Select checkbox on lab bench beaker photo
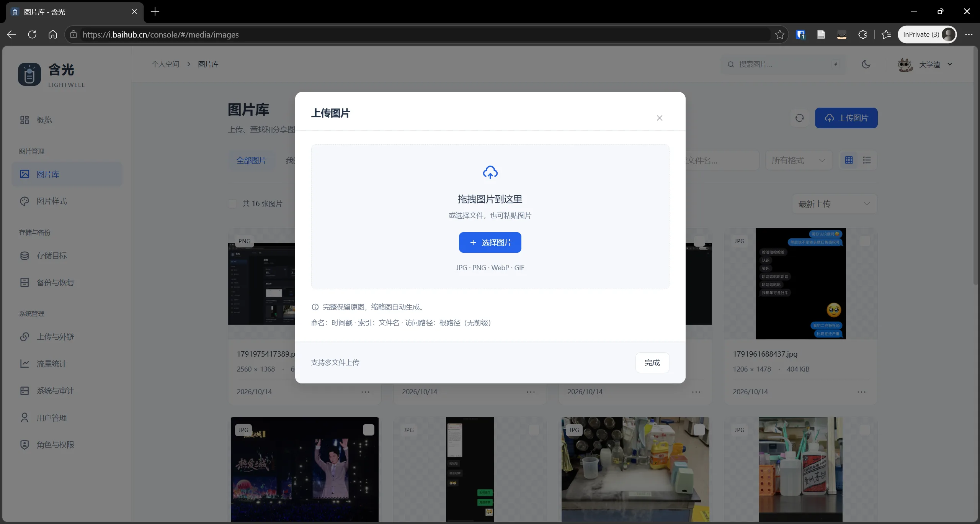The width and height of the screenshot is (980, 524). click(699, 430)
